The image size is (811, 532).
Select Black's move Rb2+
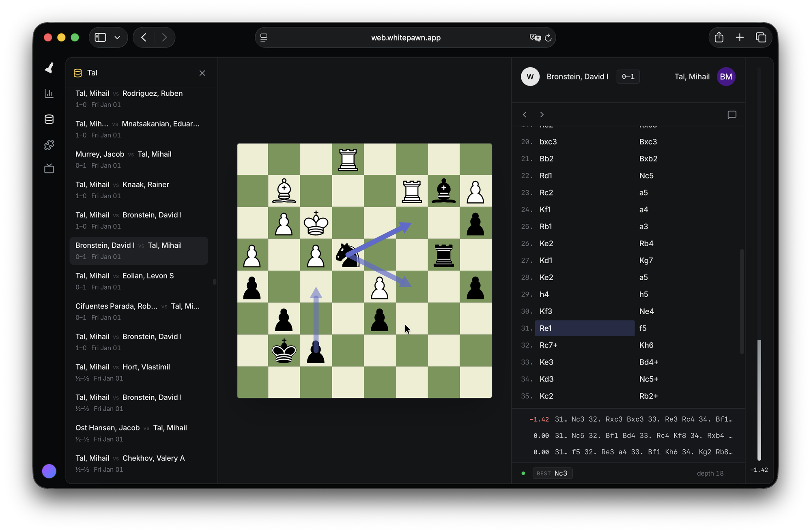[x=649, y=396]
